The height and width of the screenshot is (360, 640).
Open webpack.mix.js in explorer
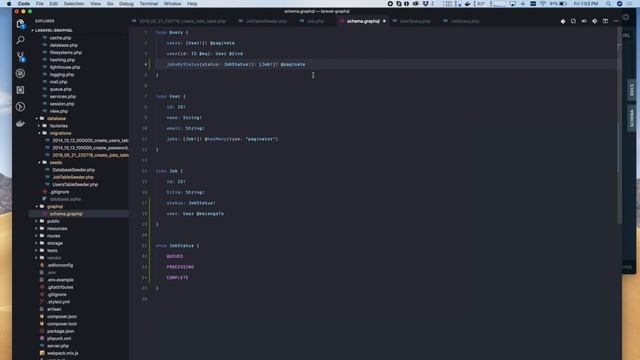tap(62, 353)
